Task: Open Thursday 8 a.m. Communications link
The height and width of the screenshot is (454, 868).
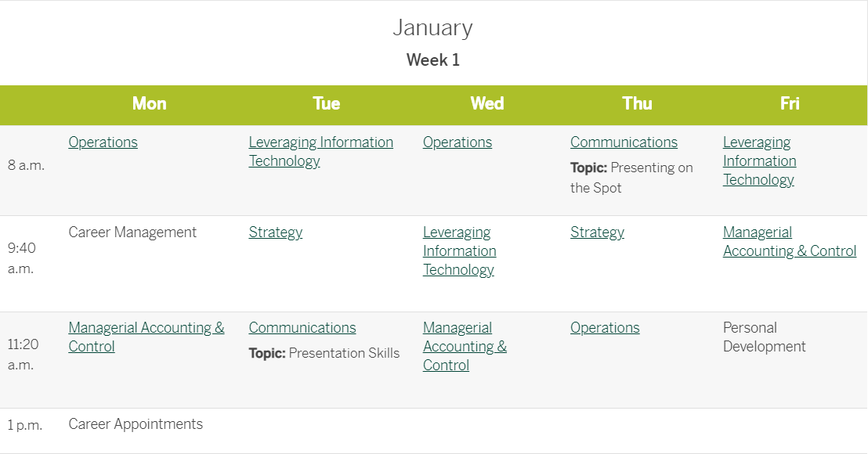Action: click(x=624, y=142)
